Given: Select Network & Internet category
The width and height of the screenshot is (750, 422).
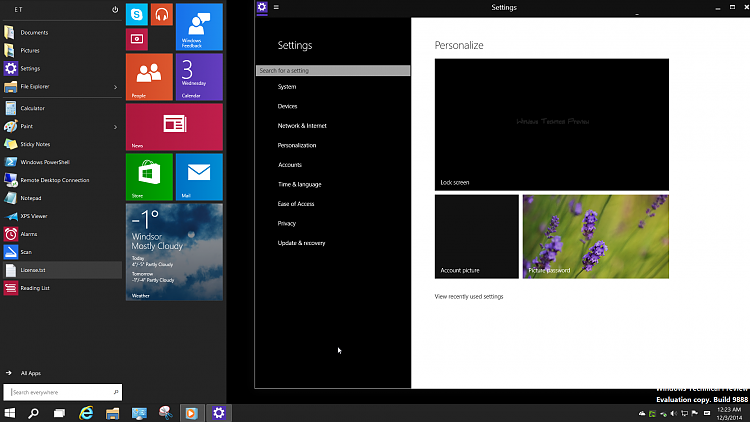Looking at the screenshot, I should pos(302,126).
